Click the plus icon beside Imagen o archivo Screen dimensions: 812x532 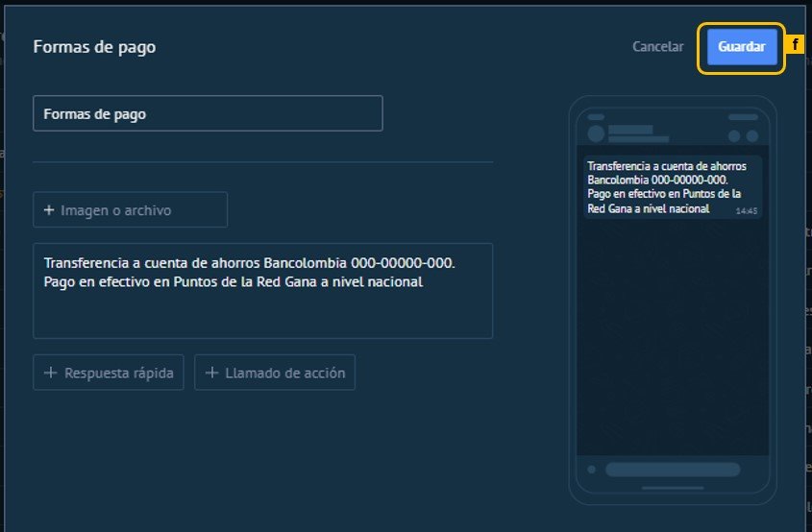pos(49,210)
